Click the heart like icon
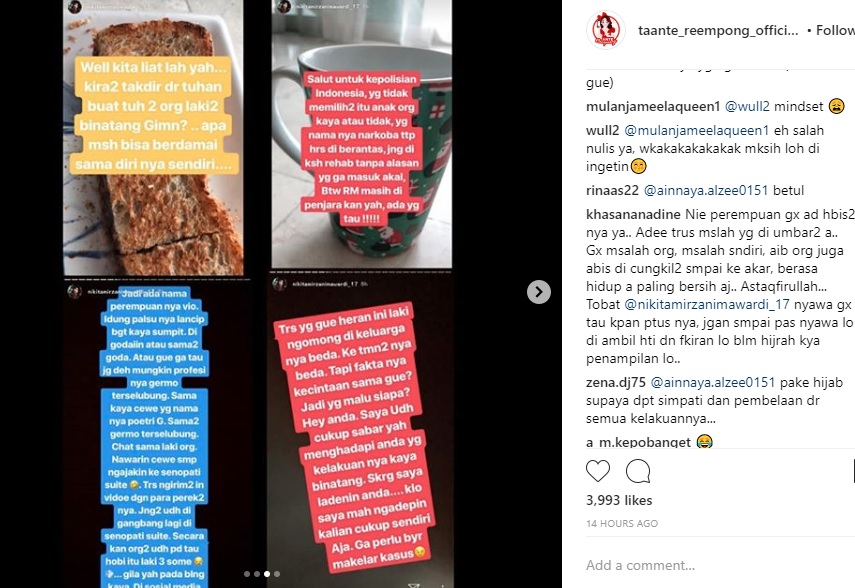Image resolution: width=855 pixels, height=588 pixels. pyautogui.click(x=598, y=471)
